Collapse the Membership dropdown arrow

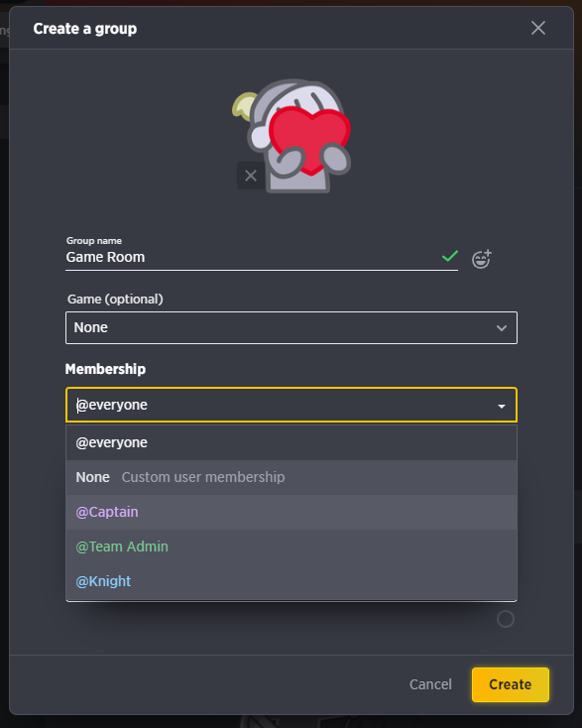[502, 407]
